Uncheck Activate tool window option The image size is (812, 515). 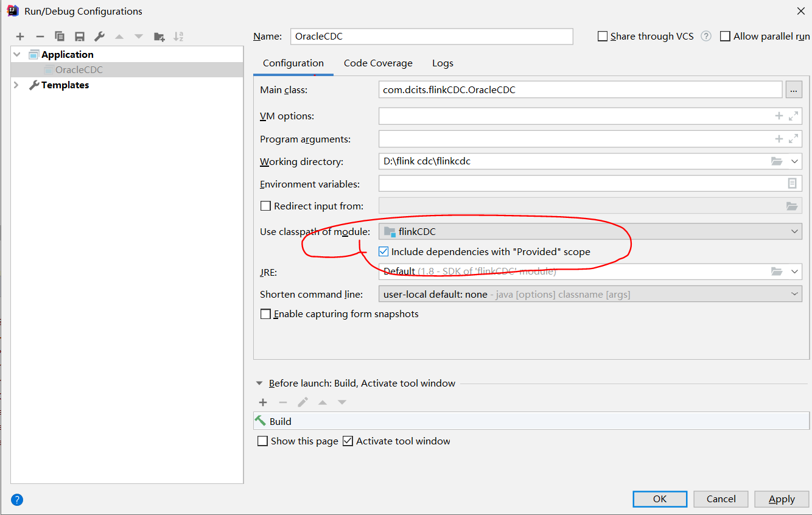tap(348, 441)
